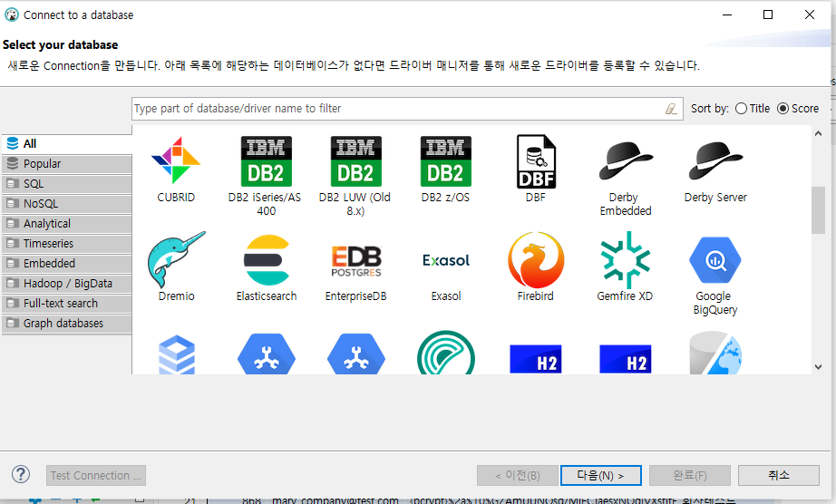Click the first blue H2 database icon
Image resolution: width=836 pixels, height=504 pixels.
tap(535, 359)
